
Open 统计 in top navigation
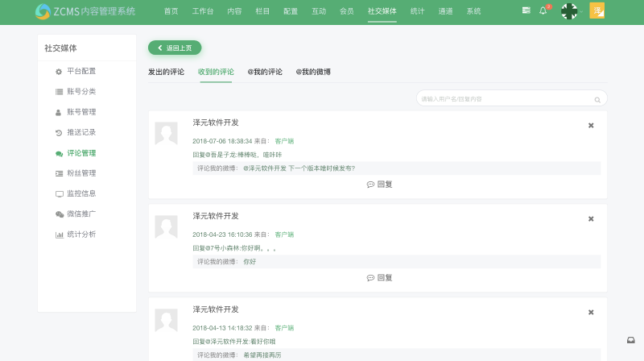(x=417, y=11)
